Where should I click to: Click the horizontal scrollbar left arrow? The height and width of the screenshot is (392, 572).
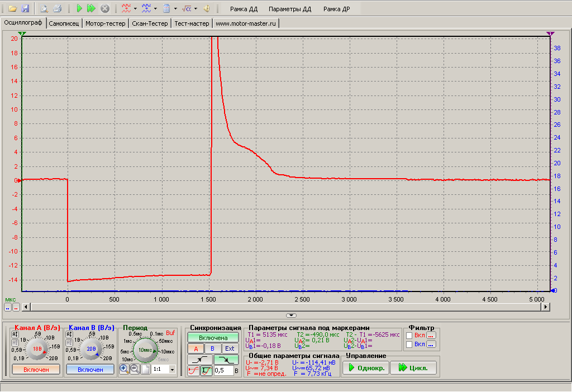26,307
